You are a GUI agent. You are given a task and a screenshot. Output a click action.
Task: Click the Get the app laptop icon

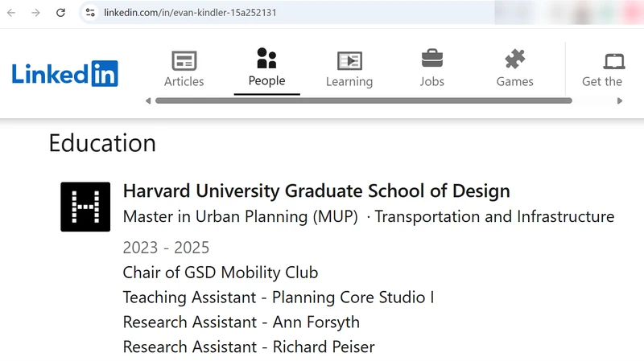pos(614,60)
